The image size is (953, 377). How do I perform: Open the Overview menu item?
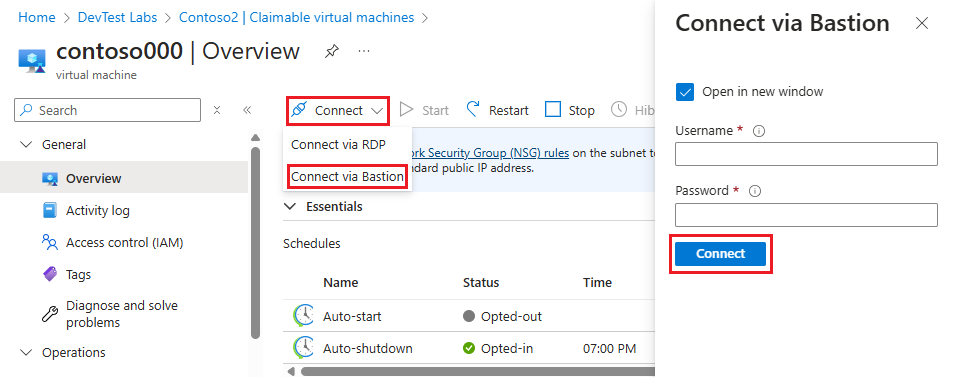pyautogui.click(x=124, y=179)
